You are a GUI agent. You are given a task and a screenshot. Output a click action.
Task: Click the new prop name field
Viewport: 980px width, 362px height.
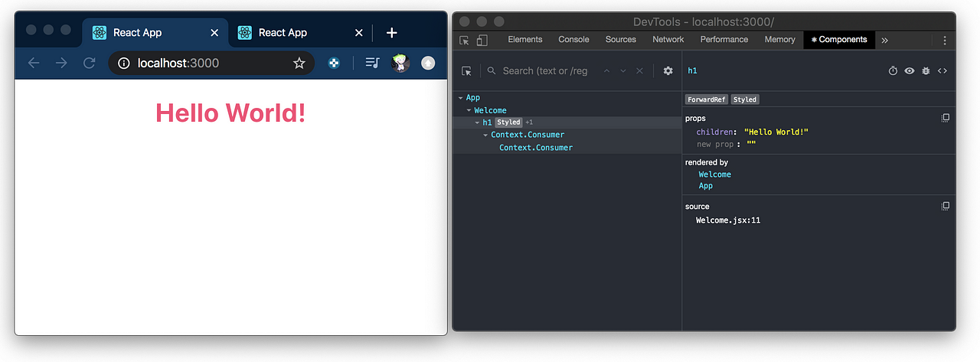click(x=715, y=144)
